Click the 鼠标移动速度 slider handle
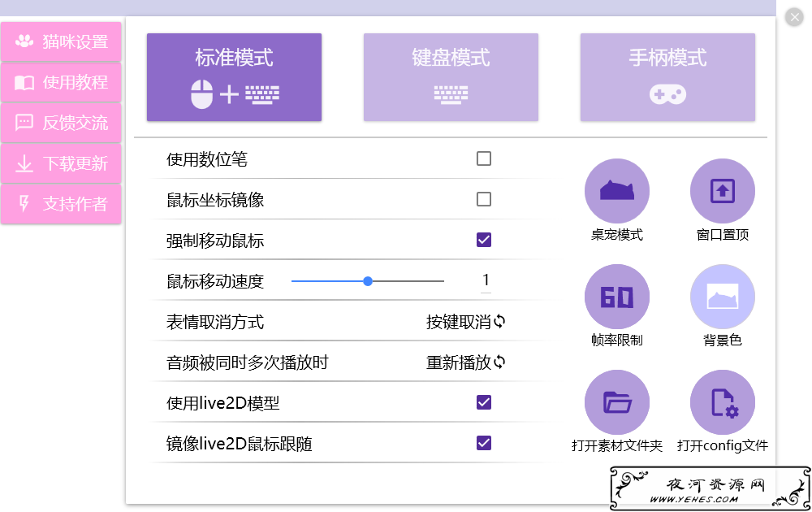The width and height of the screenshot is (812, 512). coord(368,281)
